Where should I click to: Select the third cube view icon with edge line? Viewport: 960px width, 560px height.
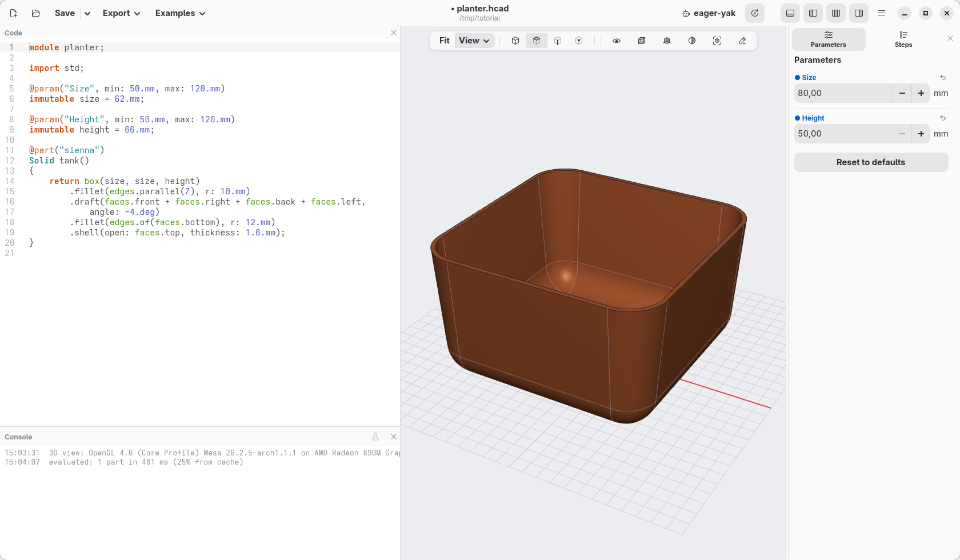pos(558,41)
